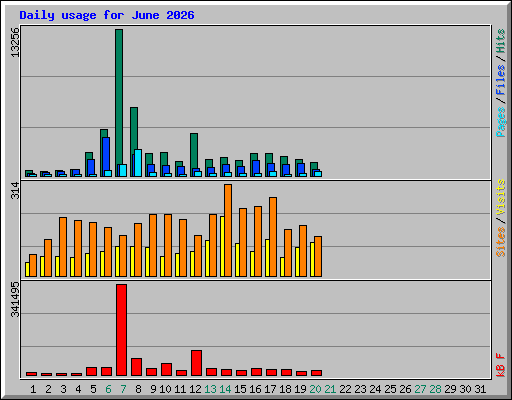The image size is (512, 400).
Task: Click day label 16 on x-axis
Action: click(x=255, y=389)
